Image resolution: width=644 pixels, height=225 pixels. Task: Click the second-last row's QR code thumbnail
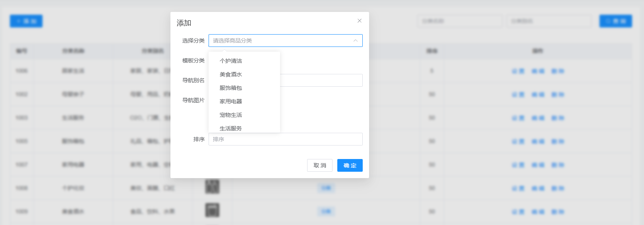coord(212,186)
